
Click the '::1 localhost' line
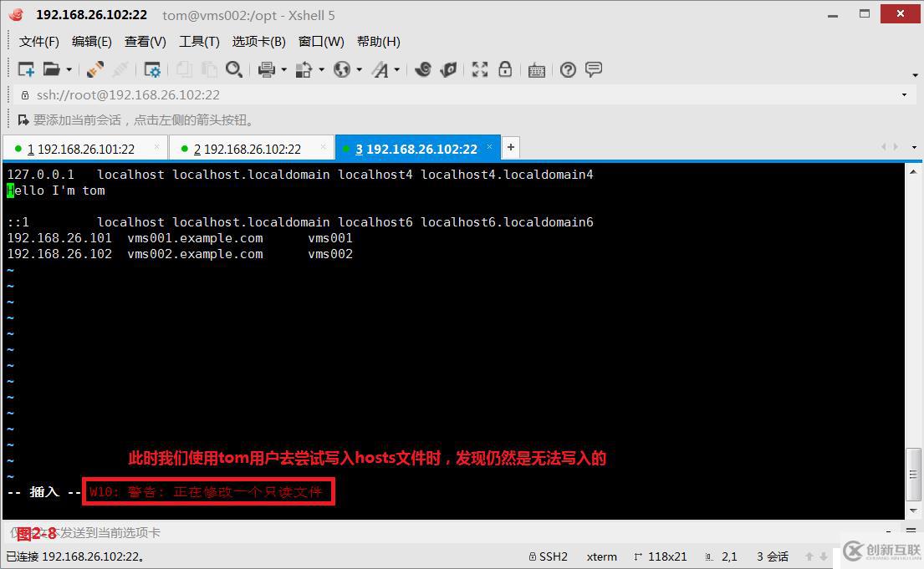click(x=300, y=222)
